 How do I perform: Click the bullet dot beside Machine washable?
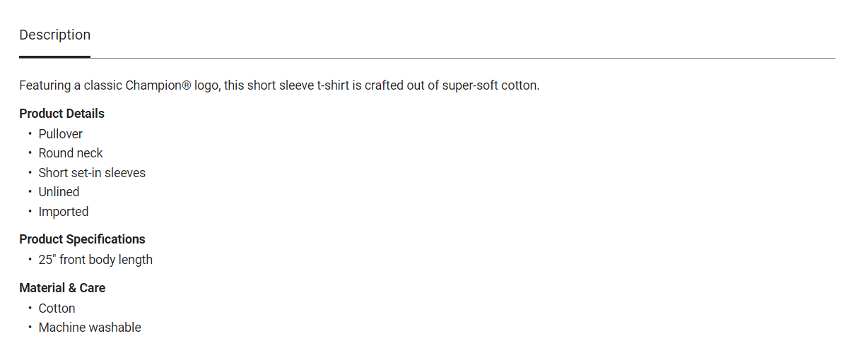click(x=30, y=327)
